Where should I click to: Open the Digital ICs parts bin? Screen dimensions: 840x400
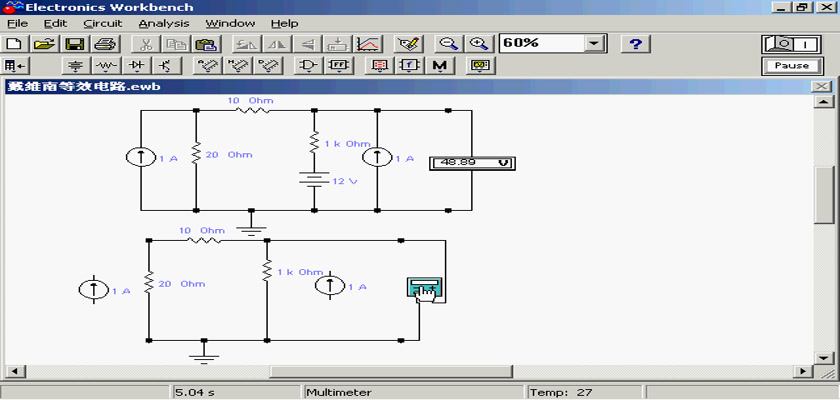click(x=267, y=66)
